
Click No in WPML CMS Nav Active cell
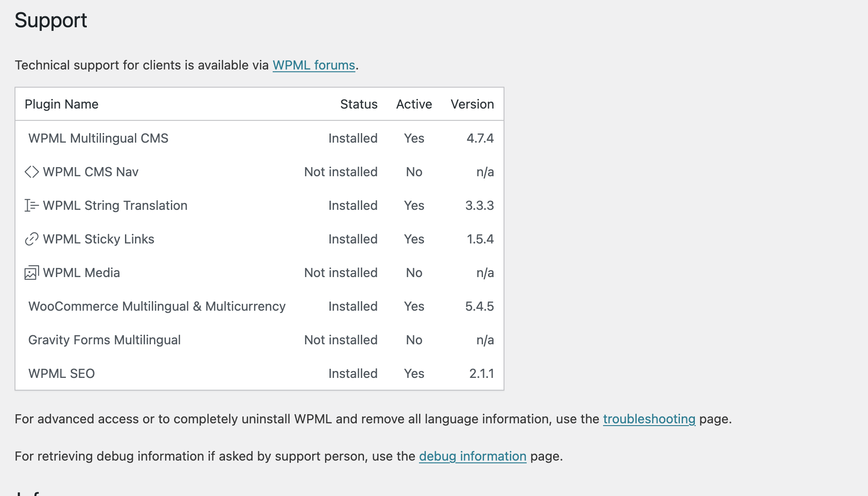pyautogui.click(x=414, y=172)
